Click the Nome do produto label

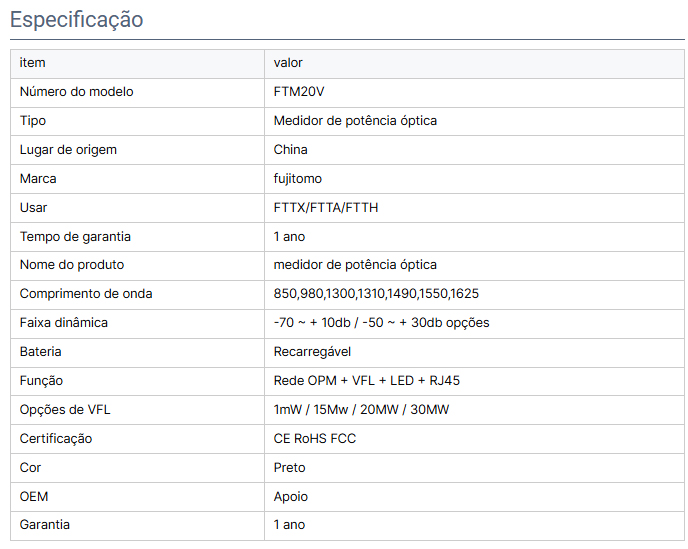click(x=72, y=265)
